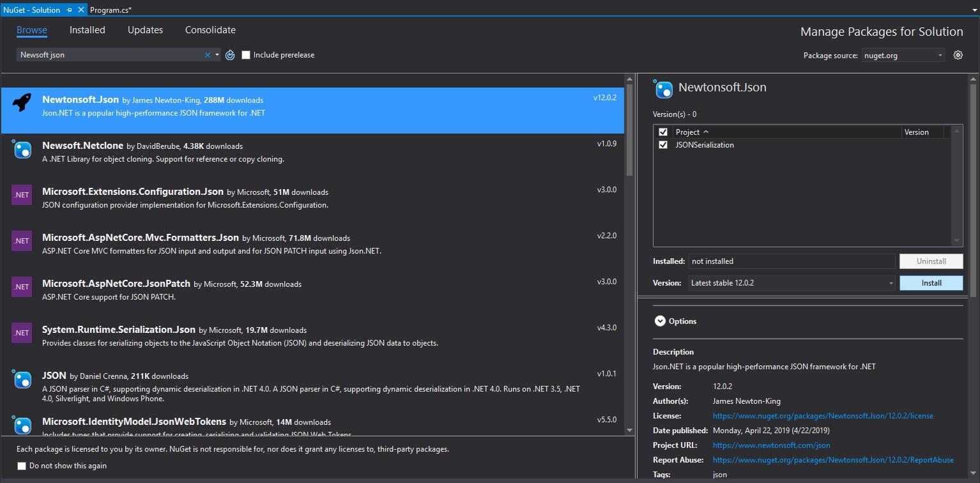Click the Newtonsoft.Json icon in the details panel
The height and width of the screenshot is (483, 980).
click(x=663, y=89)
